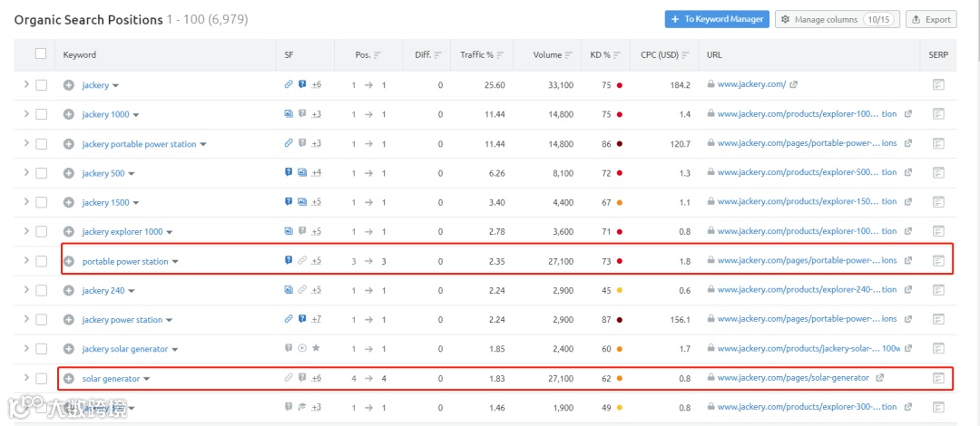
Task: Open external link icon in jackery 500 row
Action: pos(908,172)
